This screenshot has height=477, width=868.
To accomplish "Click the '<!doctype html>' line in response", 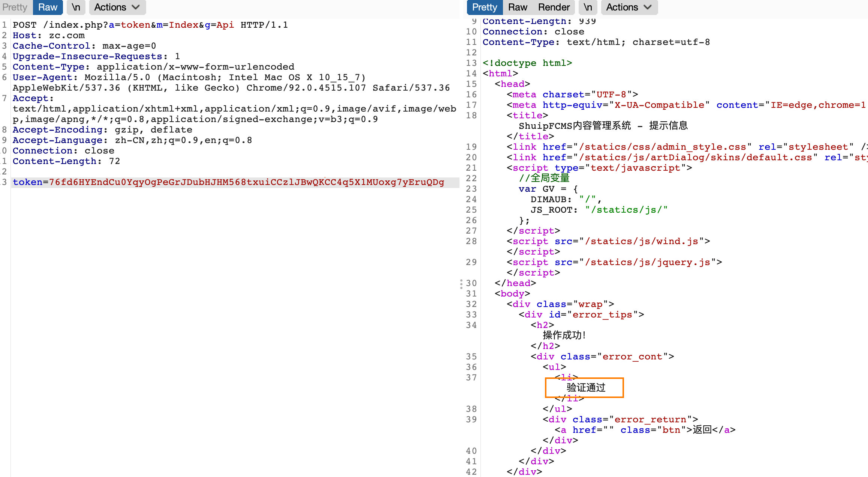I will click(527, 63).
